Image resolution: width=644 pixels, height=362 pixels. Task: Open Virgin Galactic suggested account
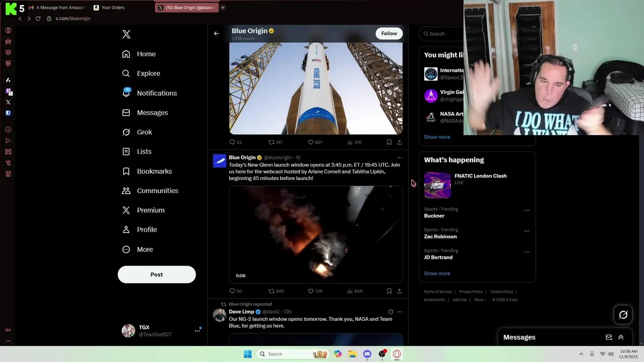(x=444, y=96)
